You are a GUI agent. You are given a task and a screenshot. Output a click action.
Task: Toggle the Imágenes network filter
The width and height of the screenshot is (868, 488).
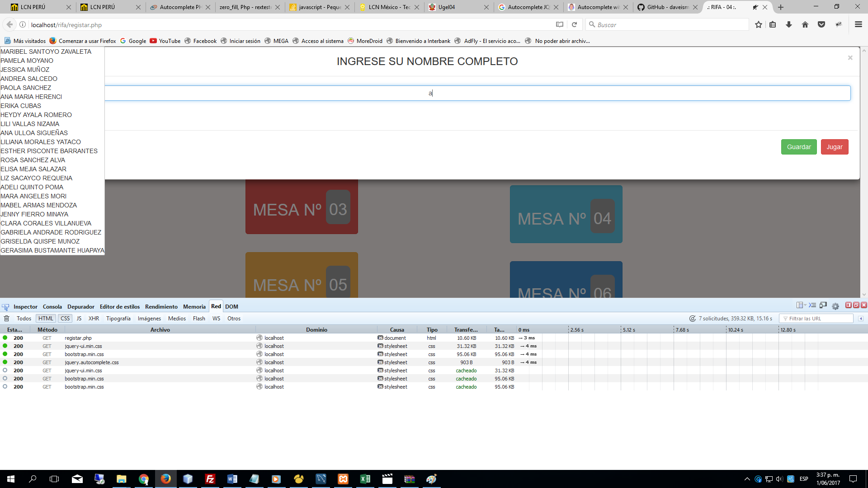149,319
